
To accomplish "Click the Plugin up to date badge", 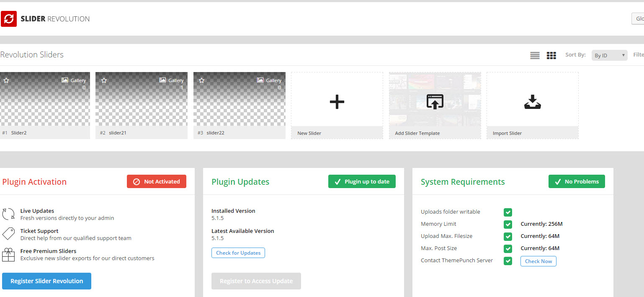I will (362, 181).
